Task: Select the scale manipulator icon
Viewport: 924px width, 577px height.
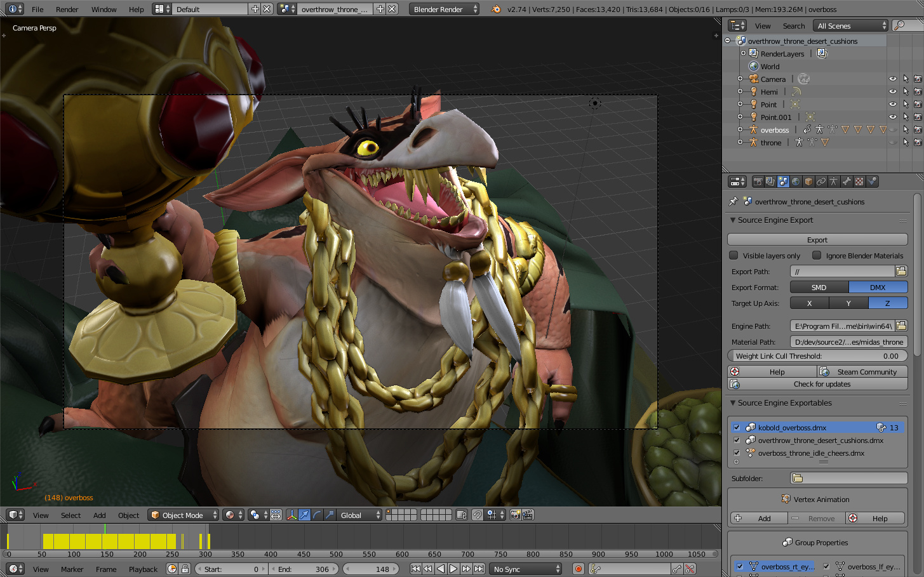Action: tap(330, 515)
